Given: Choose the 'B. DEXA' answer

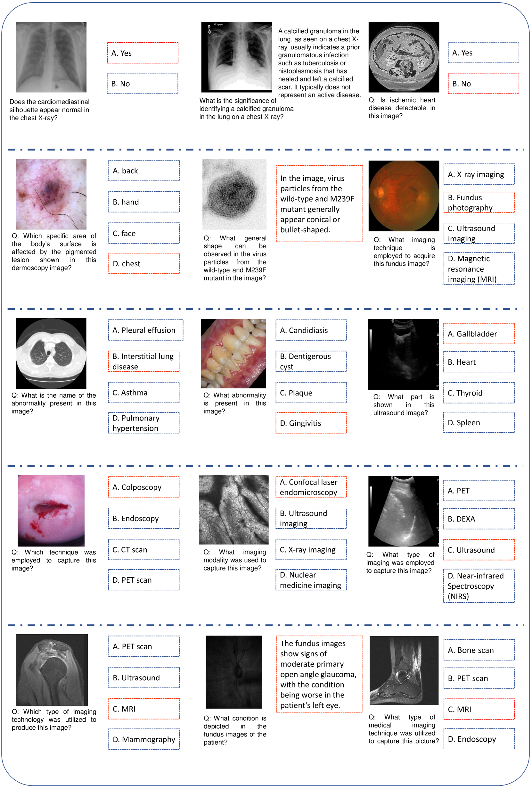Looking at the screenshot, I should pyautogui.click(x=479, y=519).
